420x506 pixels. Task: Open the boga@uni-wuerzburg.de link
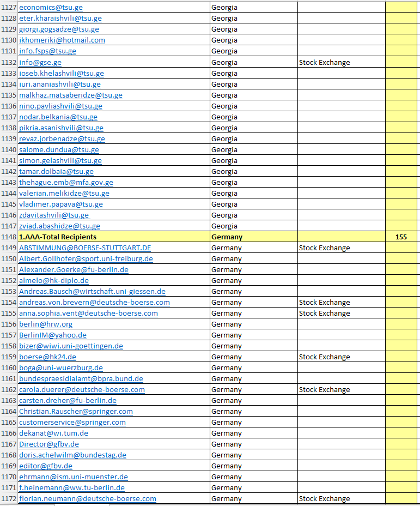coord(61,368)
